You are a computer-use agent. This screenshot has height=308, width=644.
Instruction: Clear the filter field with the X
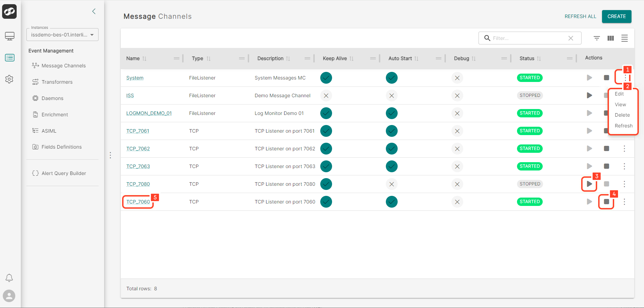tap(571, 38)
